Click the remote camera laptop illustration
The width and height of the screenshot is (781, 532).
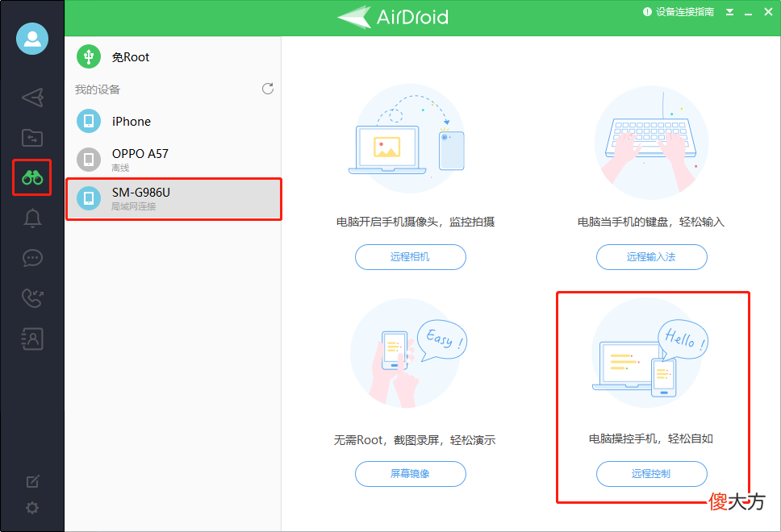(x=408, y=139)
